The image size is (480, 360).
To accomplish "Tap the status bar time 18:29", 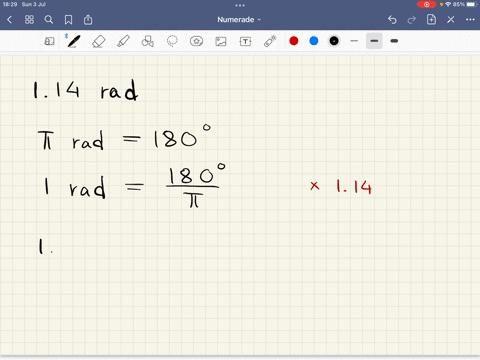I will [10, 4].
